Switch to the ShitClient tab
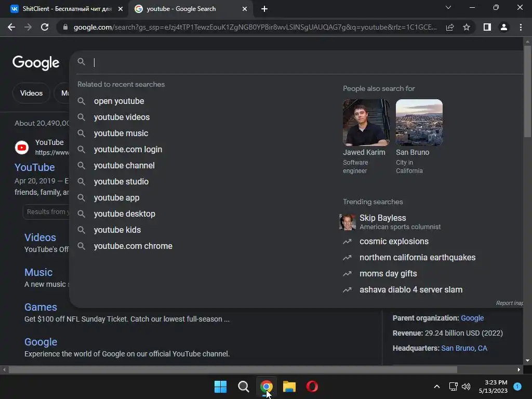Viewport: 532px width, 399px height. [x=64, y=9]
